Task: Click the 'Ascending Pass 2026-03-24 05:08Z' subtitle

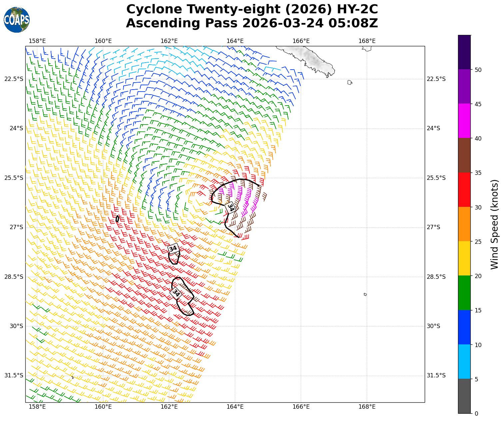Action: pyautogui.click(x=252, y=23)
